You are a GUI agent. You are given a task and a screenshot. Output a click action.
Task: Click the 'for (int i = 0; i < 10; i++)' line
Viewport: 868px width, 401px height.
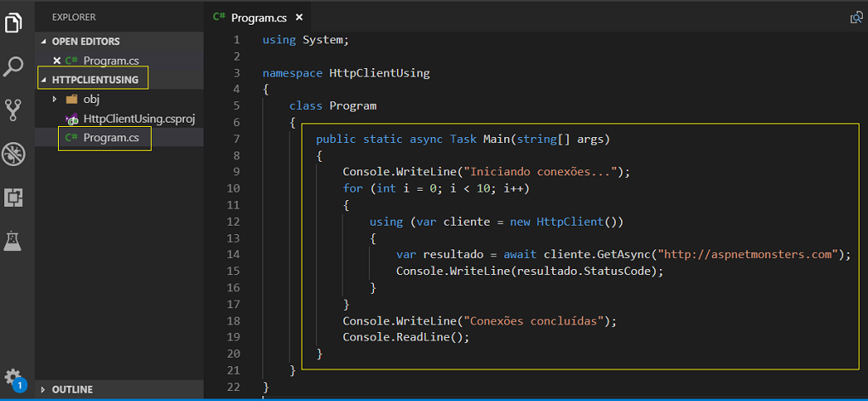pyautogui.click(x=436, y=189)
